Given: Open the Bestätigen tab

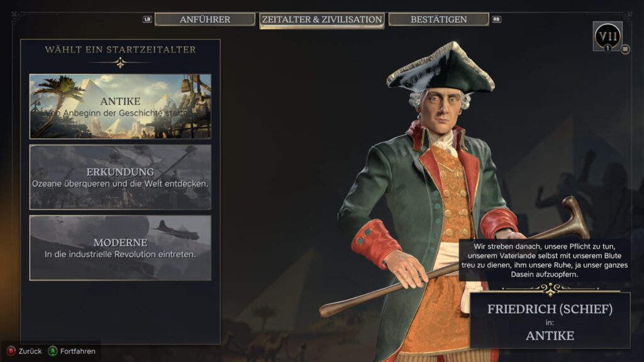Looking at the screenshot, I should (x=438, y=19).
